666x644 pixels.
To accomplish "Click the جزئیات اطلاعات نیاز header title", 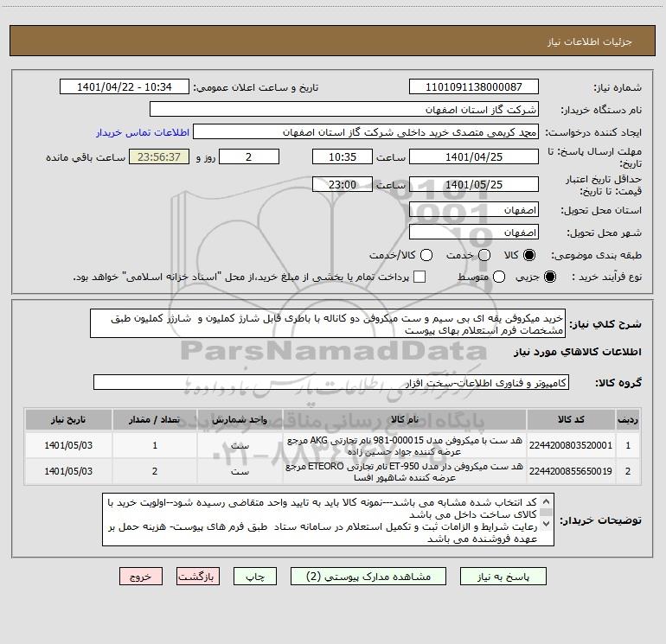I will click(x=590, y=41).
